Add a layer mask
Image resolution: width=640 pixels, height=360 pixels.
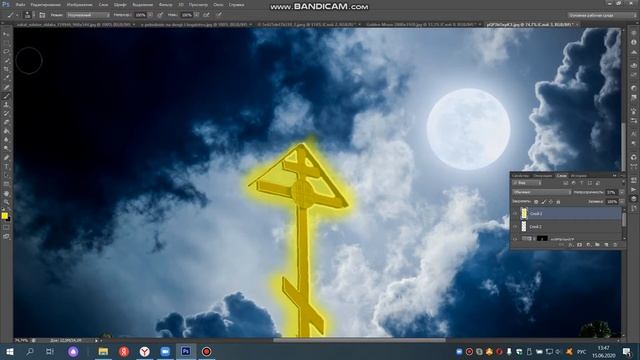tap(579, 245)
